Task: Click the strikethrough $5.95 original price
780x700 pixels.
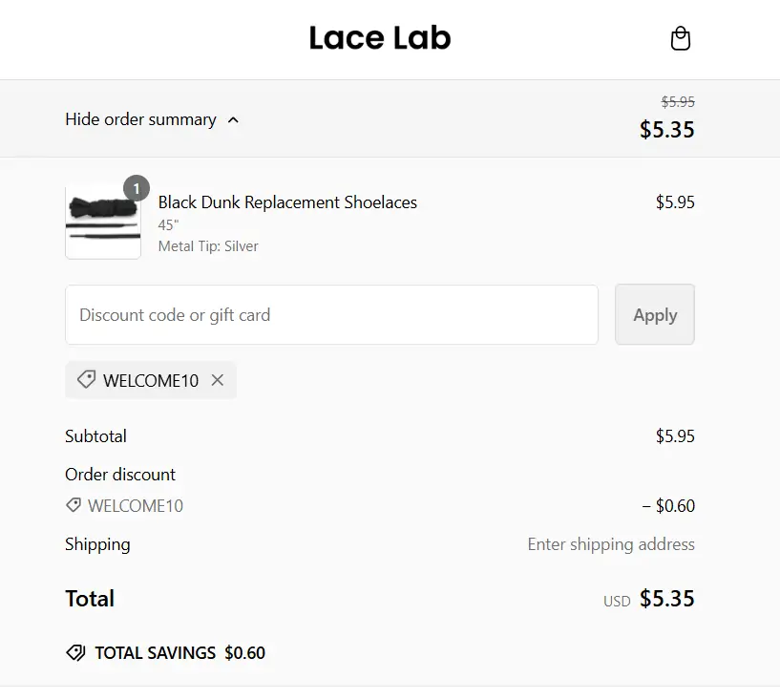Action: tap(678, 102)
